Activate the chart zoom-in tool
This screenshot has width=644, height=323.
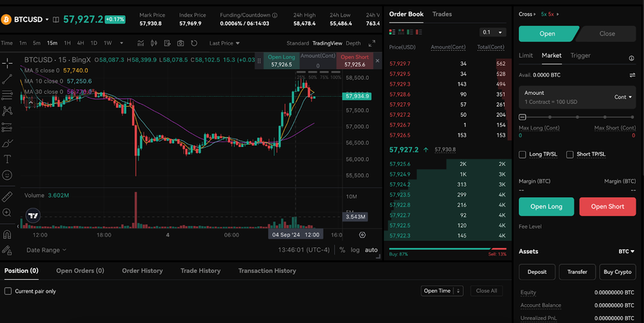point(8,212)
